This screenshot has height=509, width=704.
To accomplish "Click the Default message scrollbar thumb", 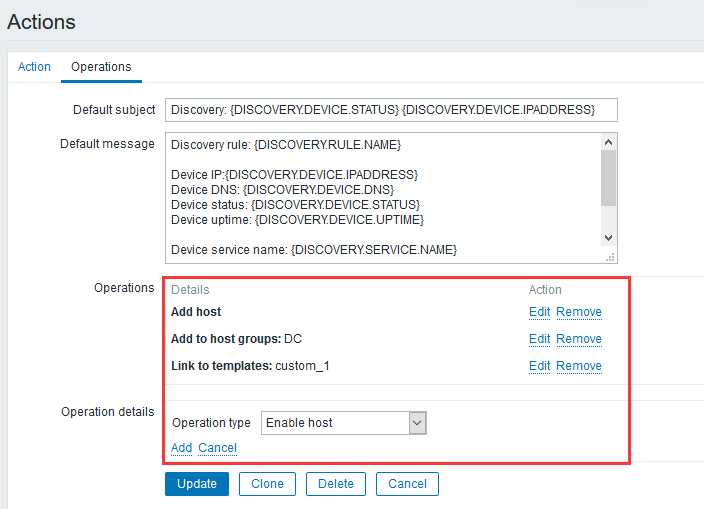I will pos(608,178).
